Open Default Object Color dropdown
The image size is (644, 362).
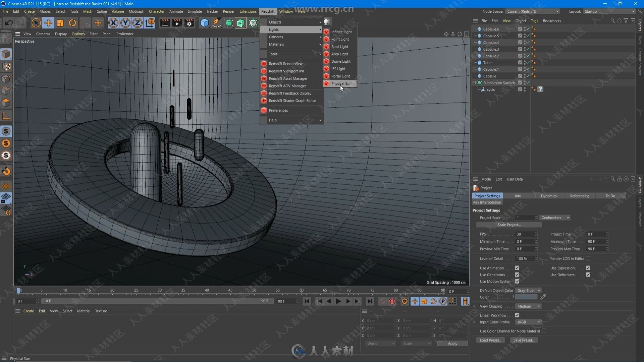coord(528,291)
